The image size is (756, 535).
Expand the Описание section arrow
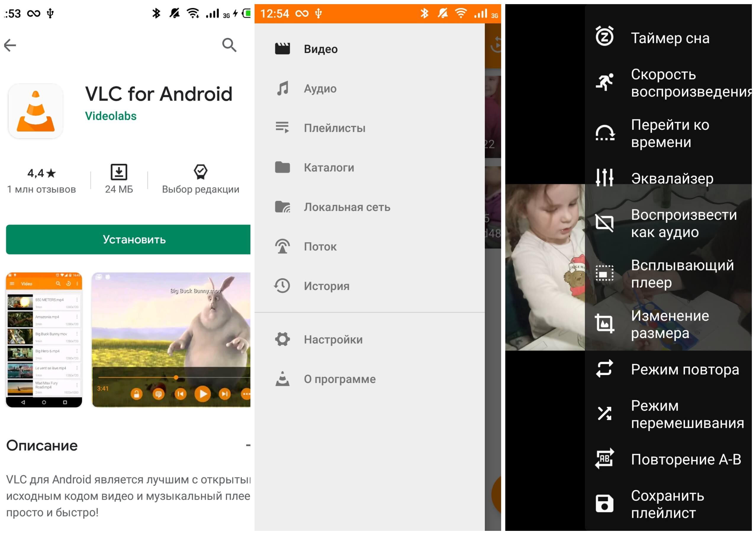[x=248, y=446]
